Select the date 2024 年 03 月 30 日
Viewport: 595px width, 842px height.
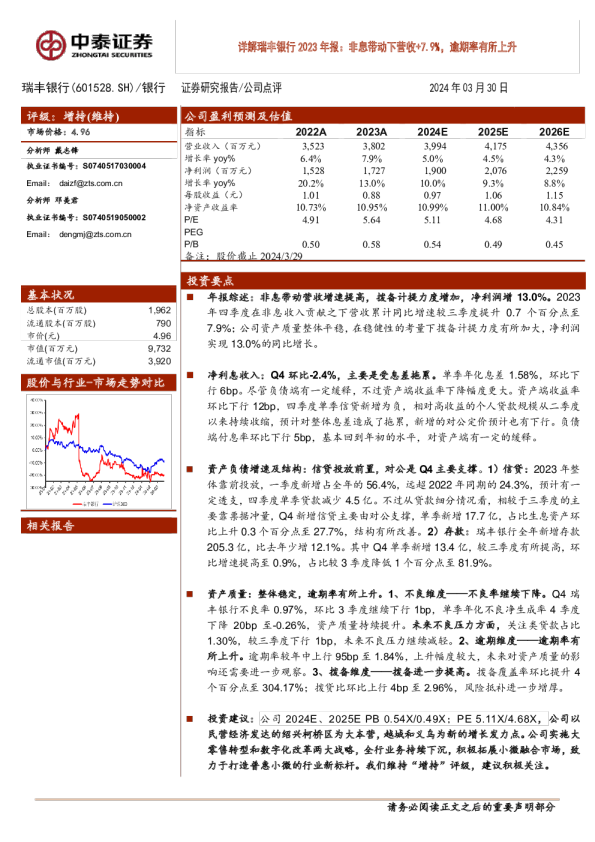(x=468, y=88)
